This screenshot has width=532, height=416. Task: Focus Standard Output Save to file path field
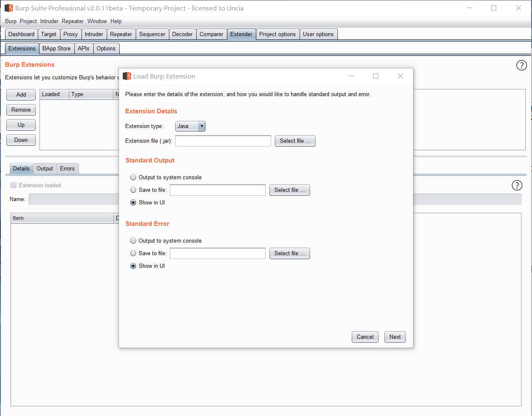(x=218, y=190)
